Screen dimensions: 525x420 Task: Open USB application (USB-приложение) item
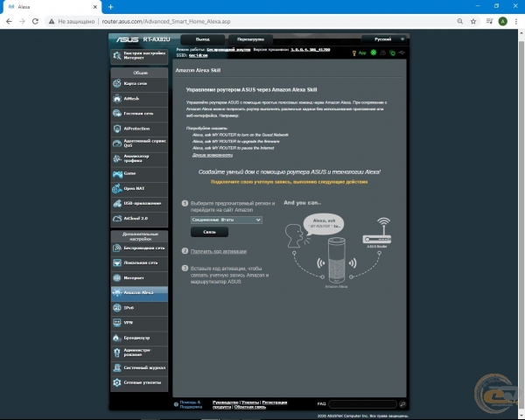tap(139, 203)
